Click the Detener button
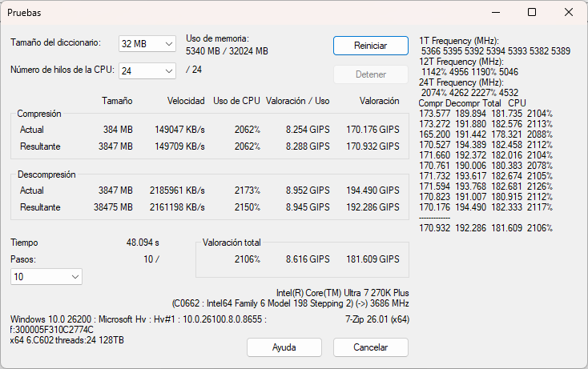The width and height of the screenshot is (588, 369). pyautogui.click(x=370, y=74)
